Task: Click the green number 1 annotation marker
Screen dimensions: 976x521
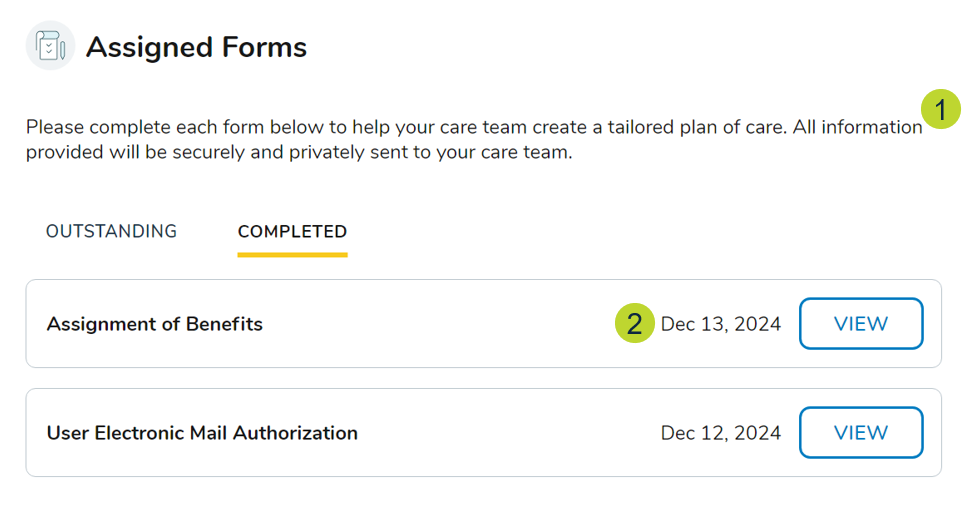Action: point(940,108)
